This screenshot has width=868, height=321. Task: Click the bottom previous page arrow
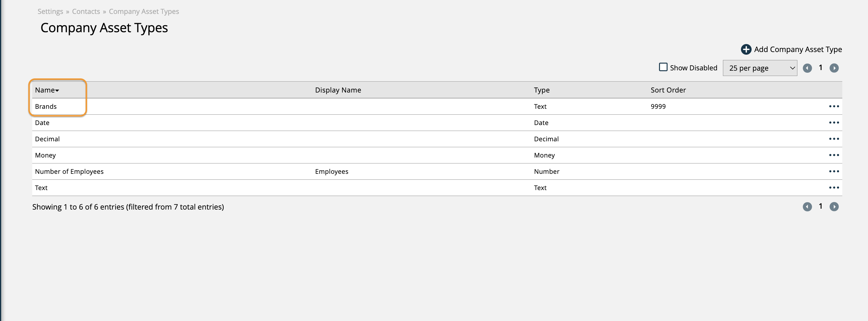(807, 207)
